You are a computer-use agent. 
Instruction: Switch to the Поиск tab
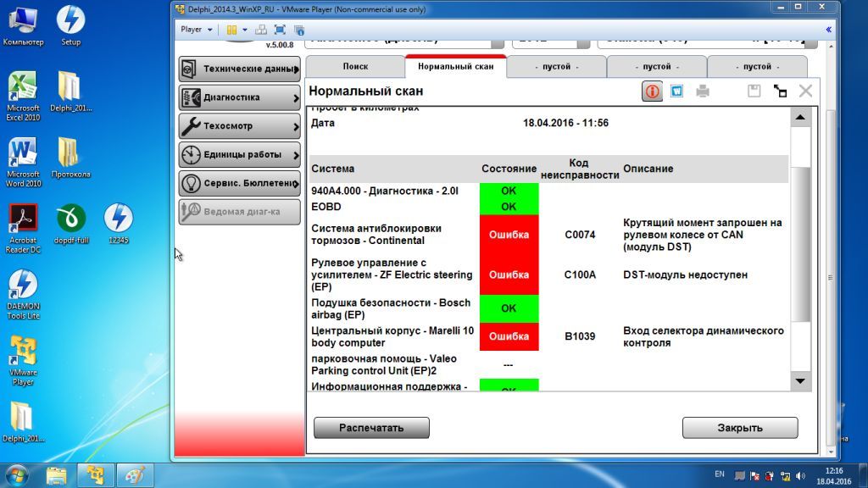(355, 66)
